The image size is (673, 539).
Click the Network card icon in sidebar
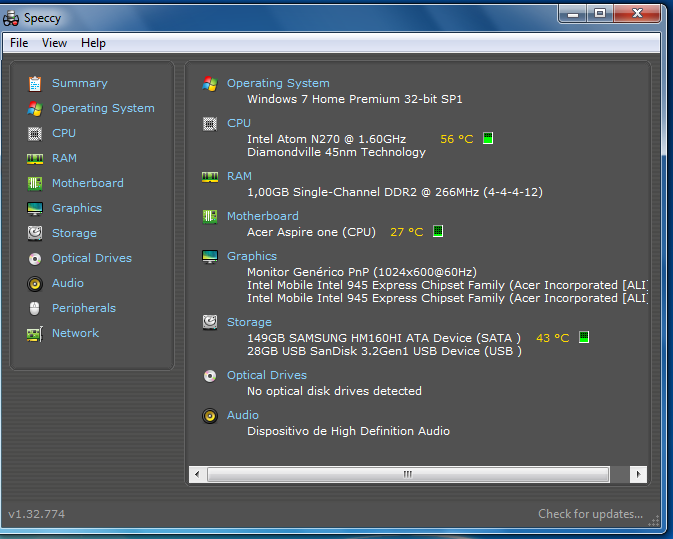[35, 334]
